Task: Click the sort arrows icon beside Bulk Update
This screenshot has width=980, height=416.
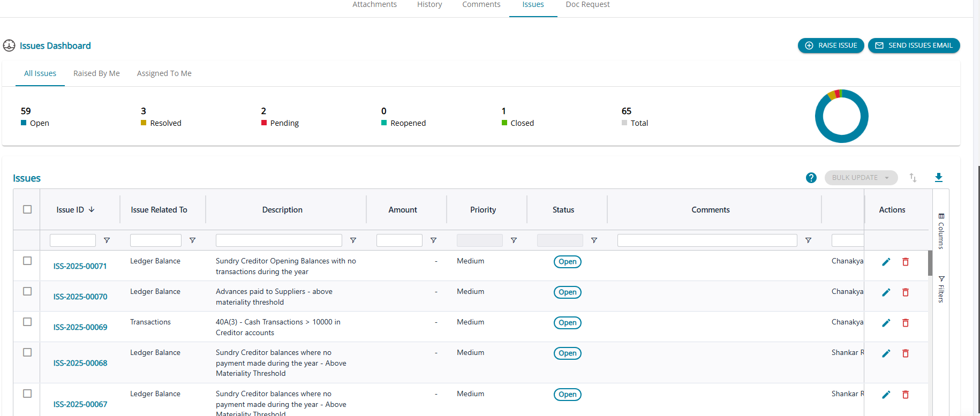Action: (913, 178)
